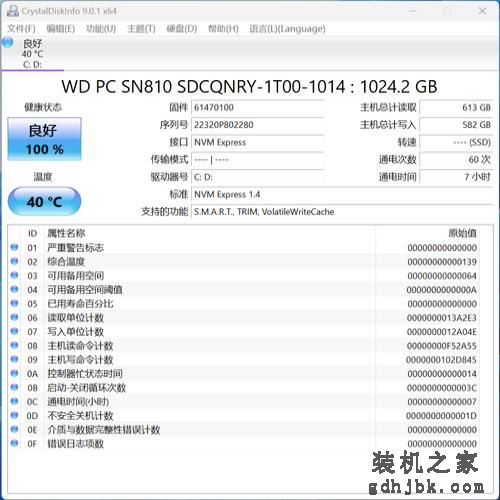This screenshot has height=500, width=500.
Task: Click raw value 0000000012A04E
Action: [x=442, y=332]
